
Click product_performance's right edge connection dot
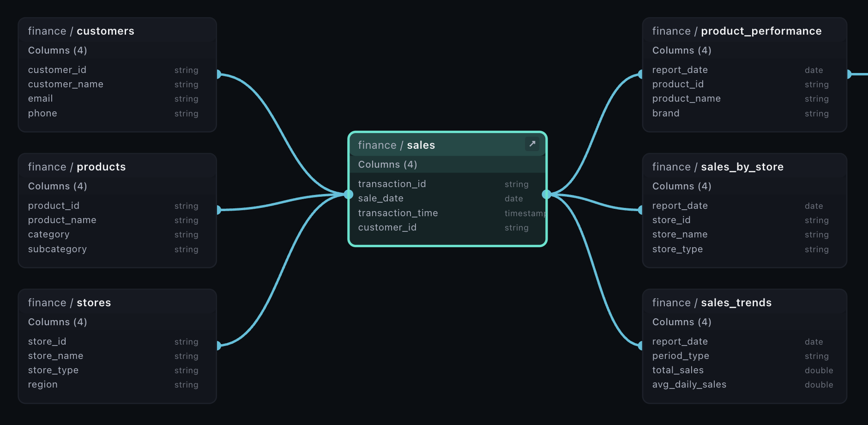pos(850,73)
